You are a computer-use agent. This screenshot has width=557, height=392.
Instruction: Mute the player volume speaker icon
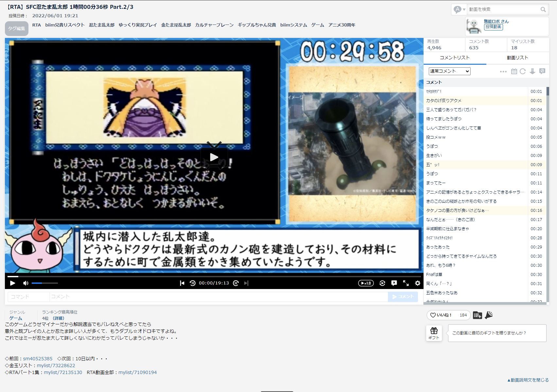(x=26, y=283)
